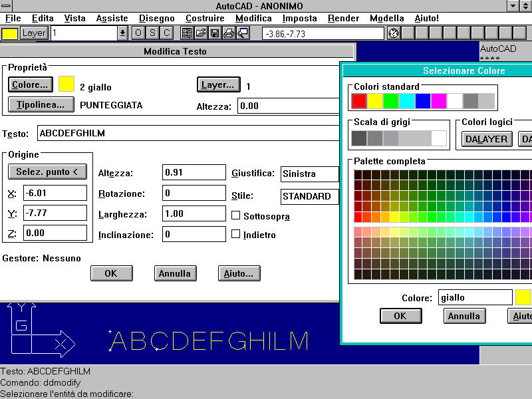Click the Altezza field in Proprietà
Screen dimensions: 532x399
[289, 106]
